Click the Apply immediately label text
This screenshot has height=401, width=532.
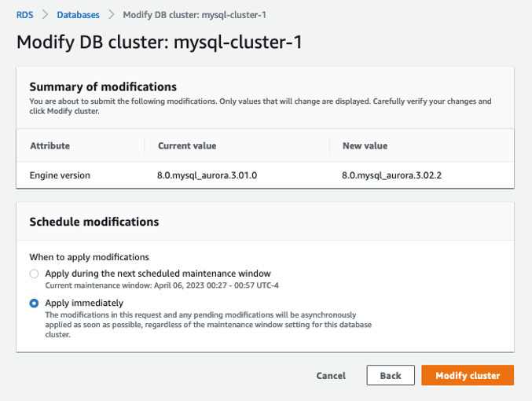(84, 303)
